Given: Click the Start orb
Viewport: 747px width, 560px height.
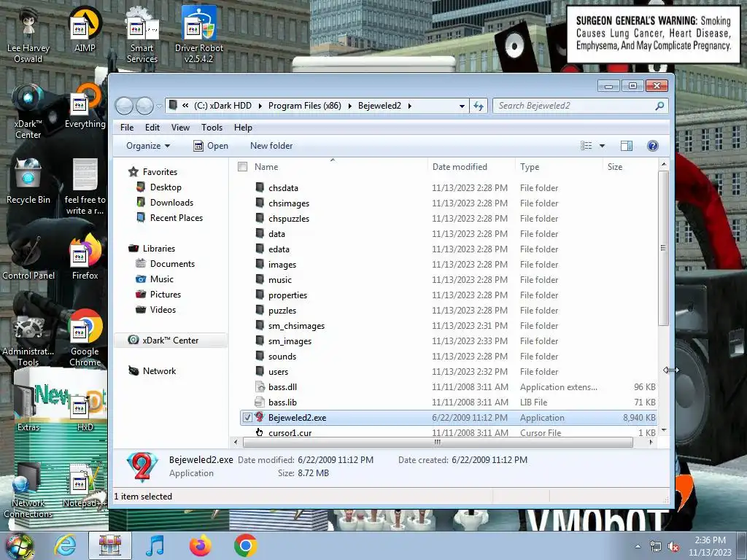Looking at the screenshot, I should [x=20, y=546].
